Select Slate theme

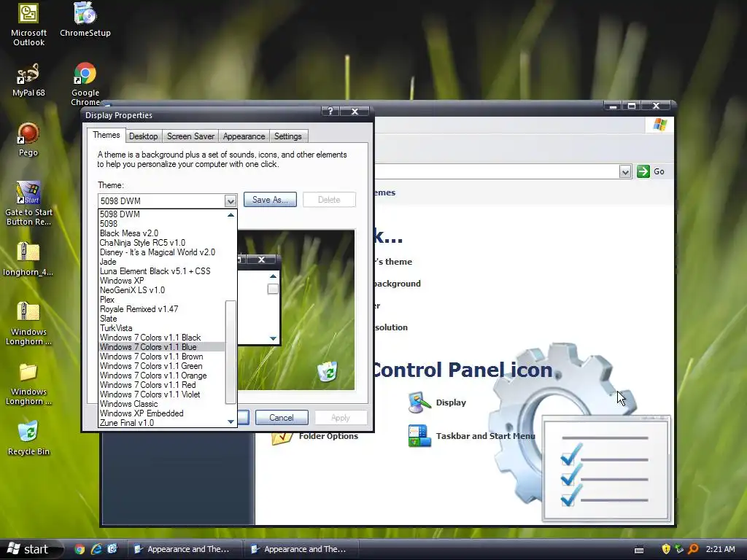[162, 319]
